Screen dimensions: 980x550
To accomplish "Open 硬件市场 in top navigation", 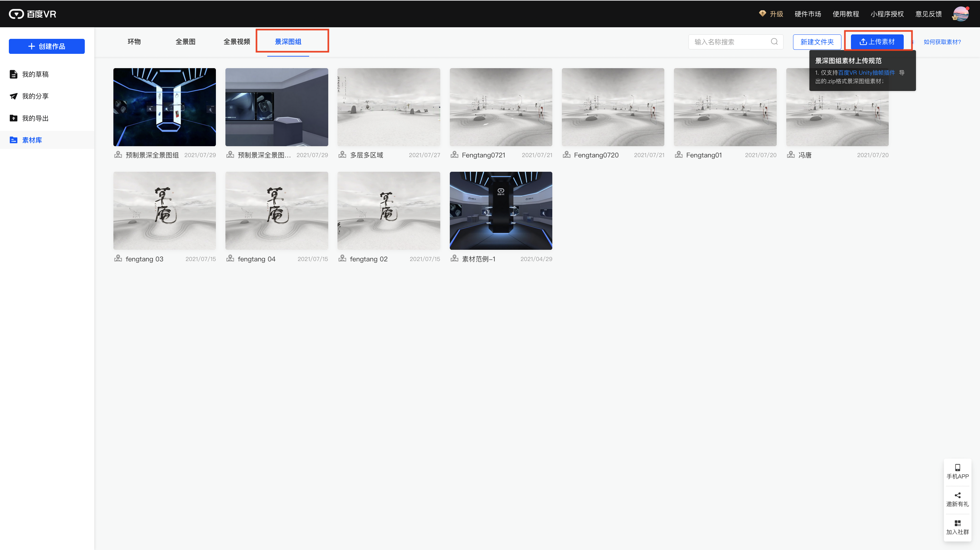I will point(808,14).
